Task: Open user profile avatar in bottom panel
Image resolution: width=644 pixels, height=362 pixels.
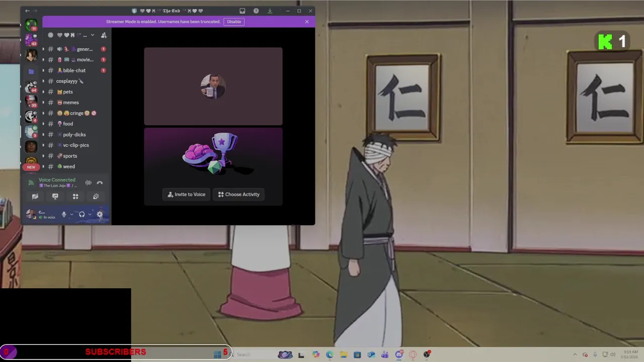Action: coord(31,214)
